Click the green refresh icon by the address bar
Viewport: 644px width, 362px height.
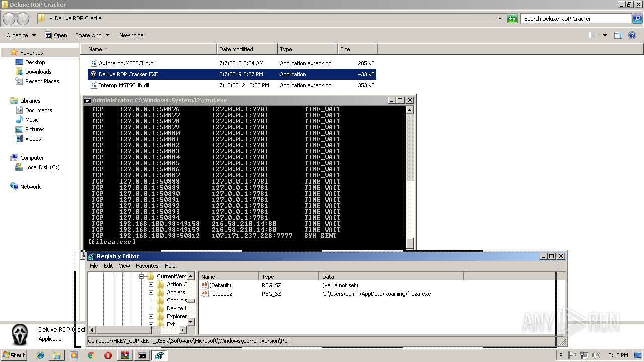512,19
